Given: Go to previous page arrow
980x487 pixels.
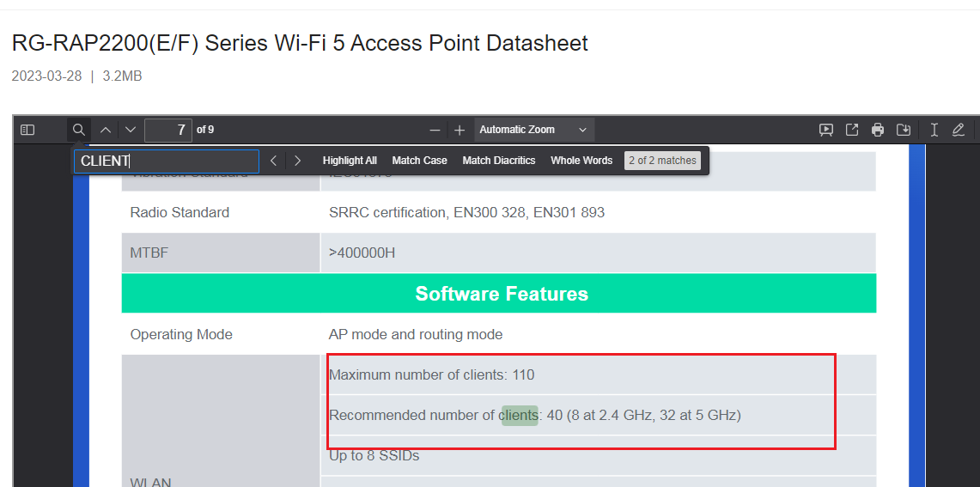Looking at the screenshot, I should tap(106, 130).
